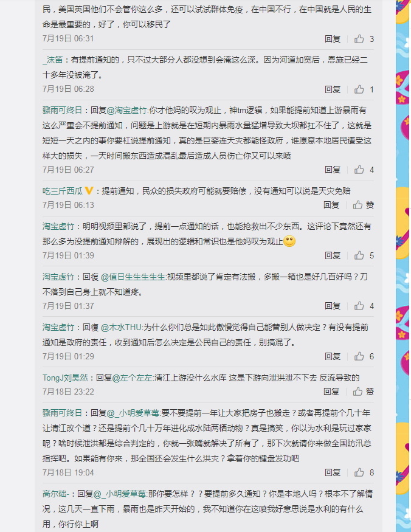Reply to the 19:04 comment by 骤雨可终日

tap(333, 472)
